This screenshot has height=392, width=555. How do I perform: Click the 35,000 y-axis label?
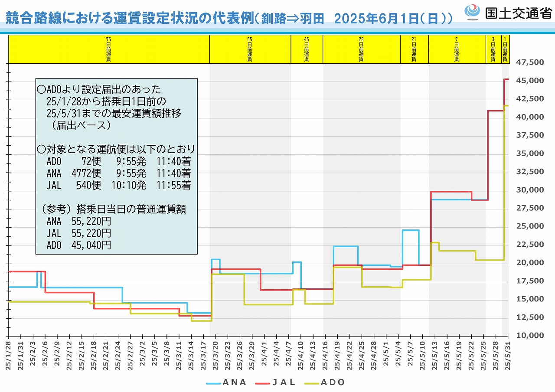(530, 154)
